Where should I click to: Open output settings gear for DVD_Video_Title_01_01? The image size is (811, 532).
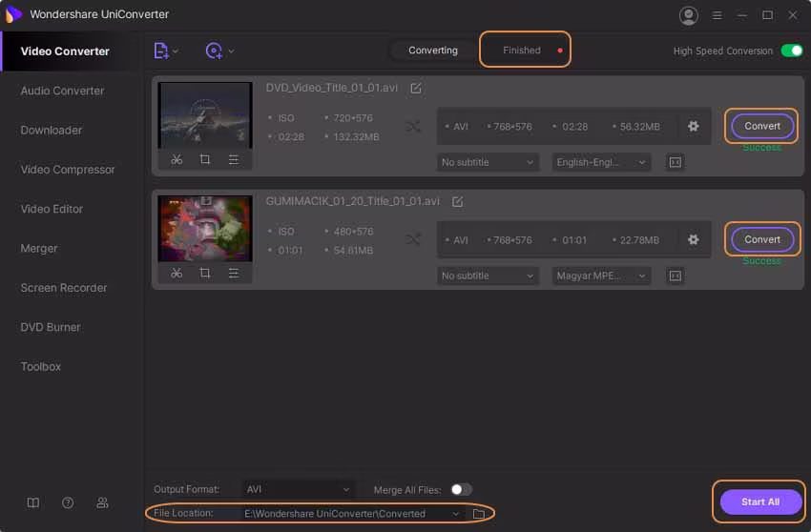pos(693,126)
